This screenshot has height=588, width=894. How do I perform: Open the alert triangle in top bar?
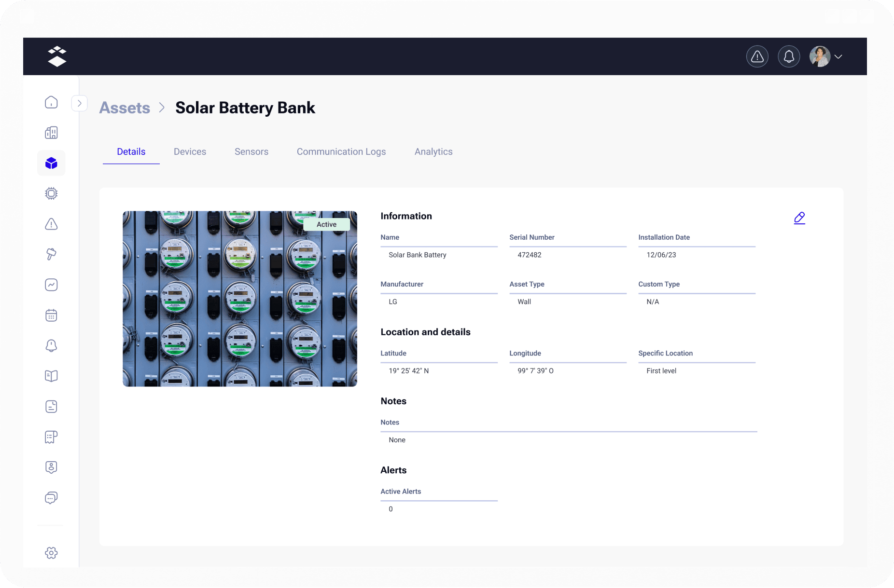coord(757,57)
